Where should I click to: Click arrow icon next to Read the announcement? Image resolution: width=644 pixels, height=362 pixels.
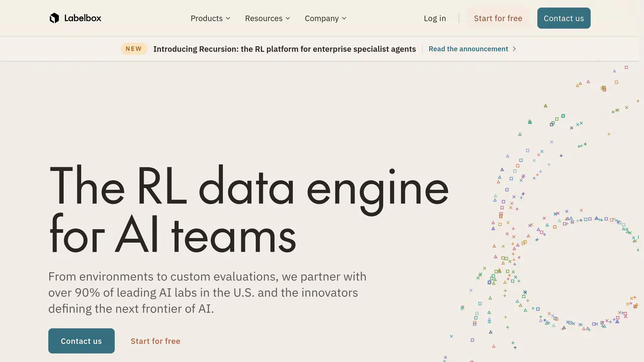514,49
